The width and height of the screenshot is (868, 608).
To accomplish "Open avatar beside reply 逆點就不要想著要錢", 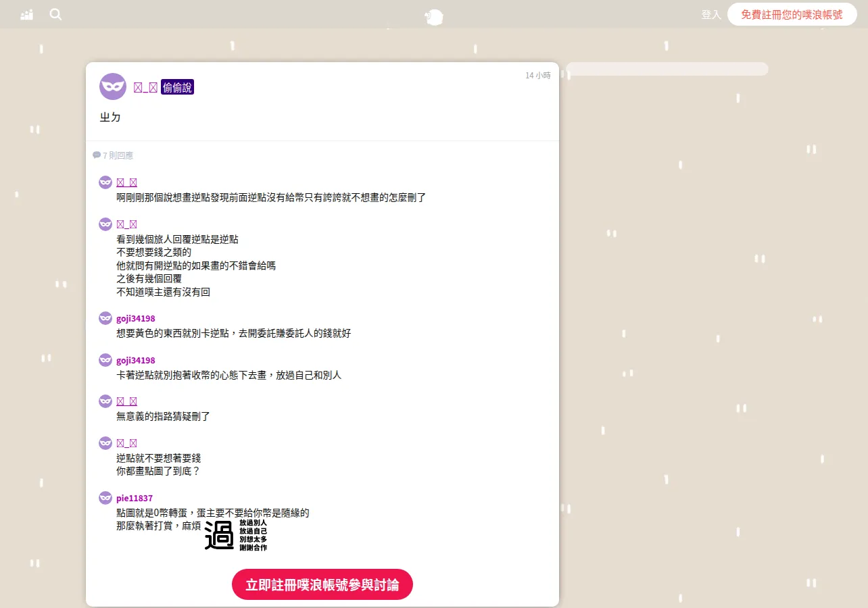I will click(x=105, y=443).
